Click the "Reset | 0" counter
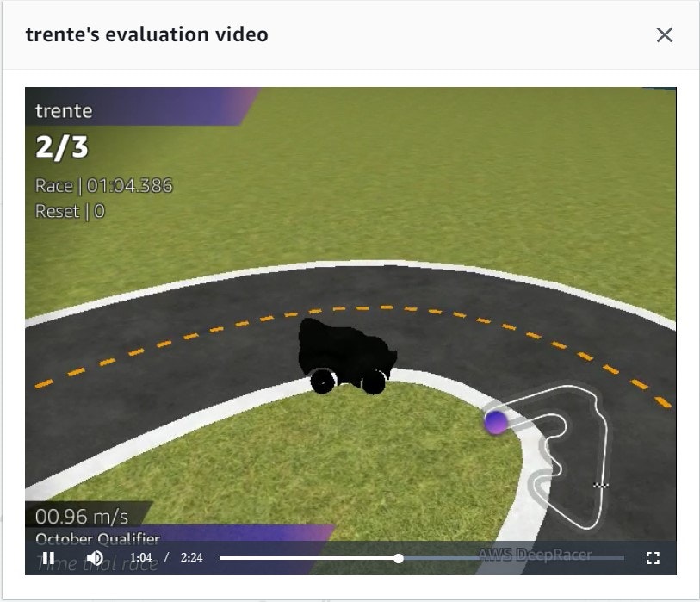This screenshot has width=700, height=602. (x=70, y=211)
